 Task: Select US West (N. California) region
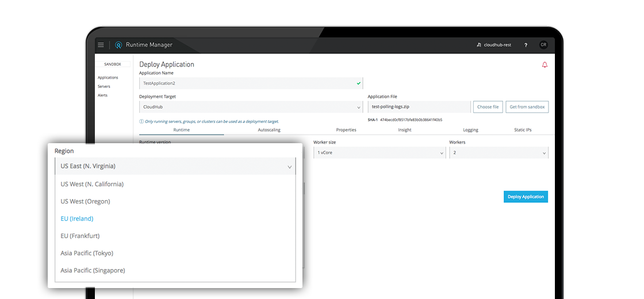pos(175,184)
